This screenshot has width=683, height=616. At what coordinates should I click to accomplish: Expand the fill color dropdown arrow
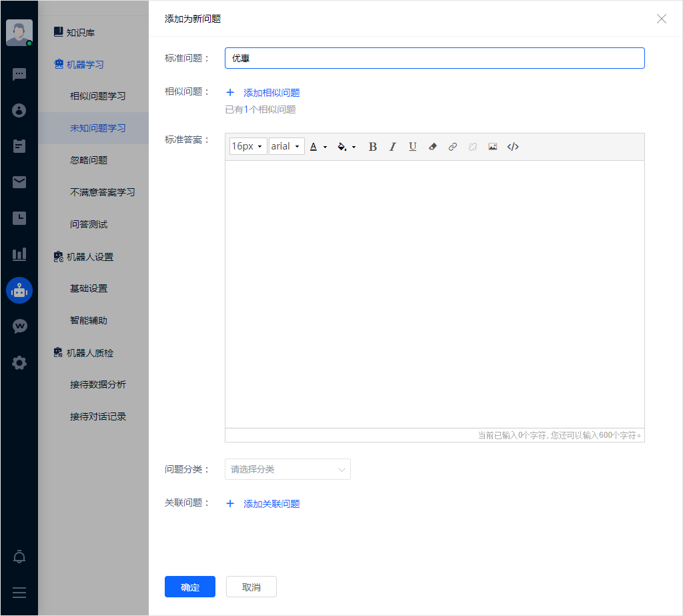point(354,147)
